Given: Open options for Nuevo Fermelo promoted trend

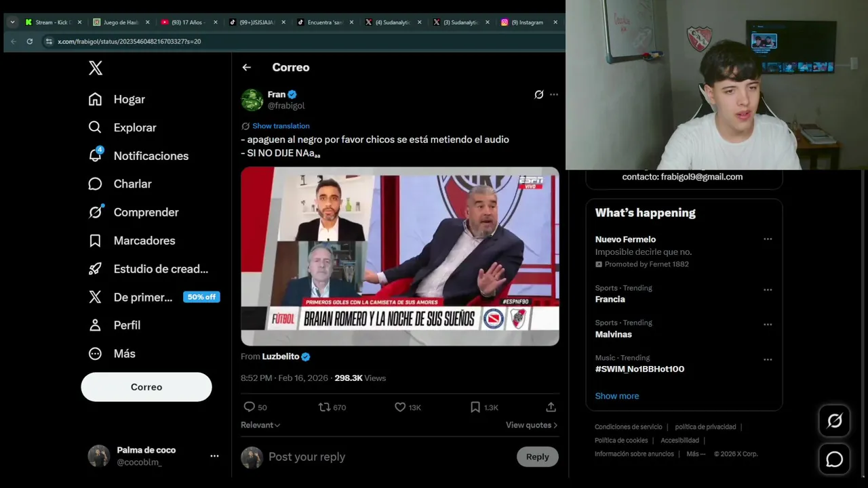Looking at the screenshot, I should click(x=768, y=239).
